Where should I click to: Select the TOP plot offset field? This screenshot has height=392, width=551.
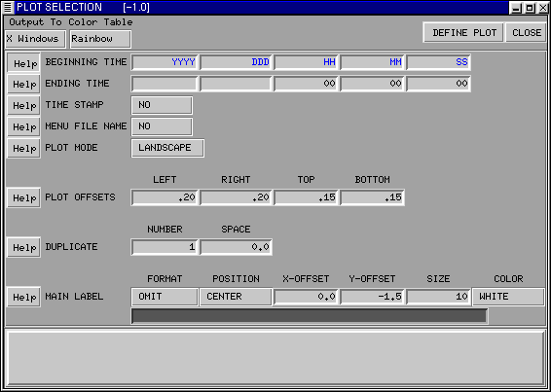click(x=306, y=197)
